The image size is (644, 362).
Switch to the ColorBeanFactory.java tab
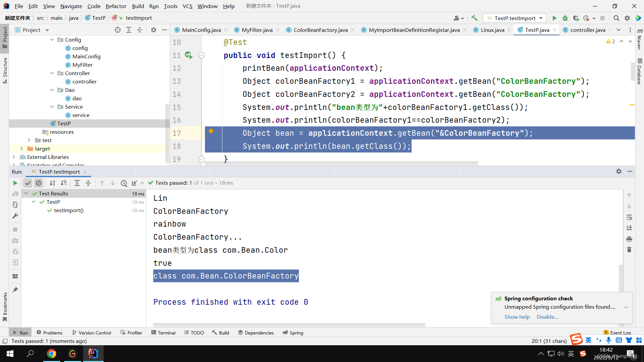coord(320,30)
